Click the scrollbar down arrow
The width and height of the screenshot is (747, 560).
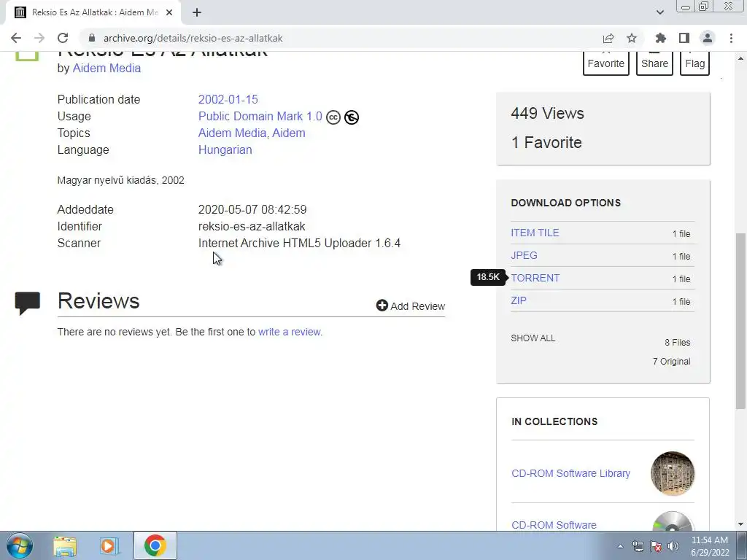coord(740,524)
